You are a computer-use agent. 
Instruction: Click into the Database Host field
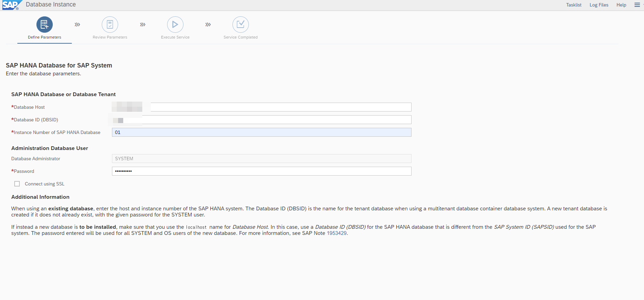tap(261, 107)
